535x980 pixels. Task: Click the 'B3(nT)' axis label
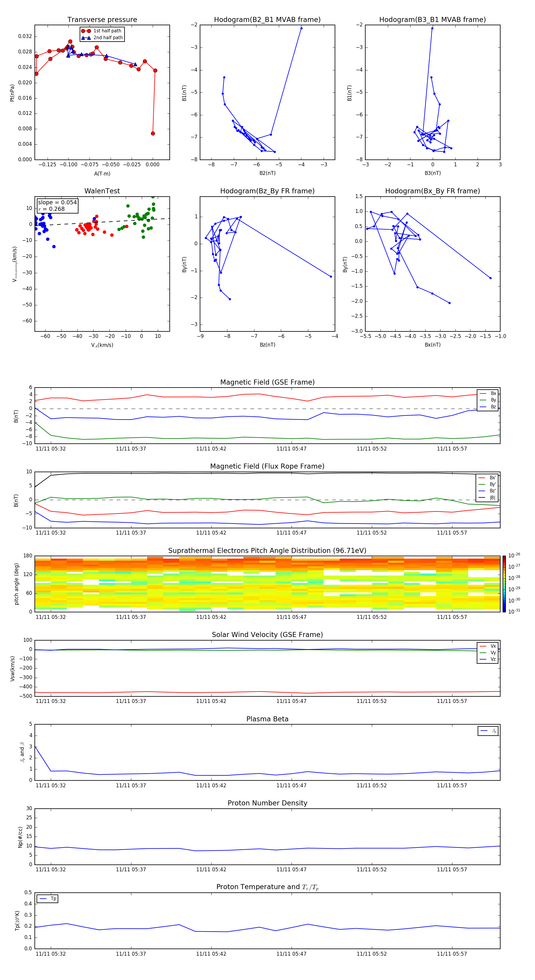[x=432, y=173]
